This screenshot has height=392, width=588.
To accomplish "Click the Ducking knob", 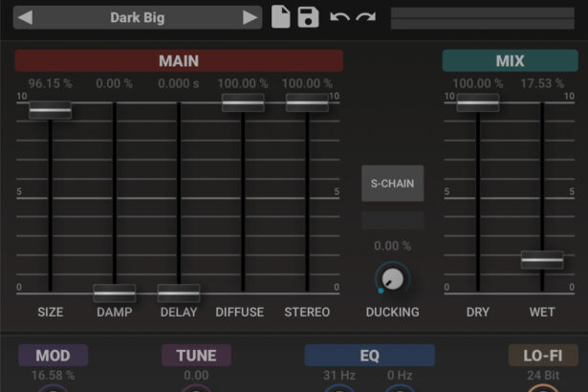I will pos(392,278).
